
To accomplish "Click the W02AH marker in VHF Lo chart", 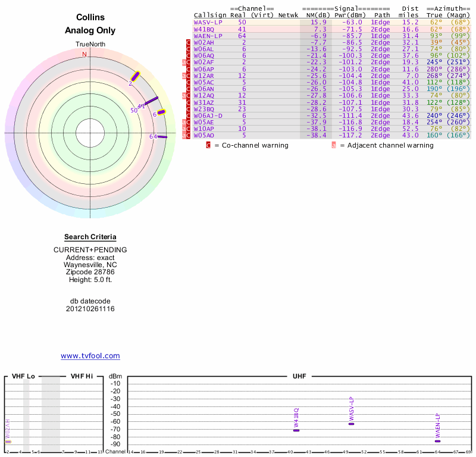I will (8, 442).
